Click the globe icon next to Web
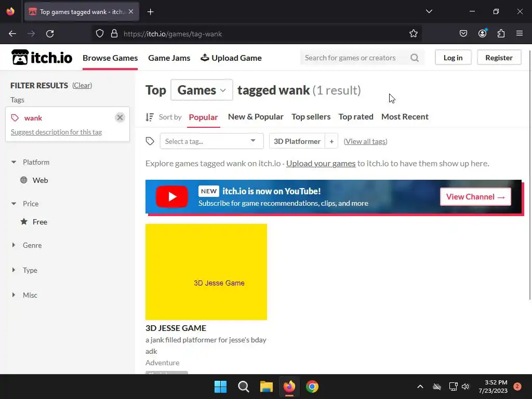Viewport: 532px width, 399px height. [24, 180]
